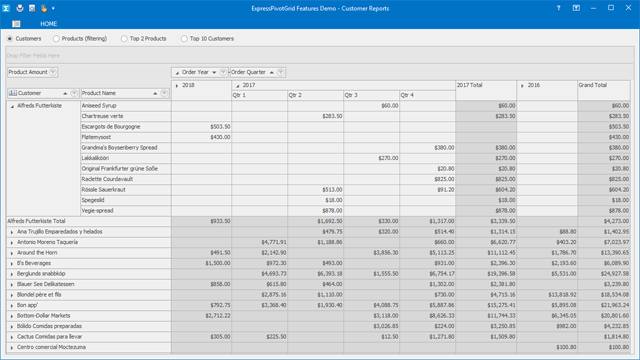Collapse the Alfreds Futterkiste row

click(x=12, y=106)
